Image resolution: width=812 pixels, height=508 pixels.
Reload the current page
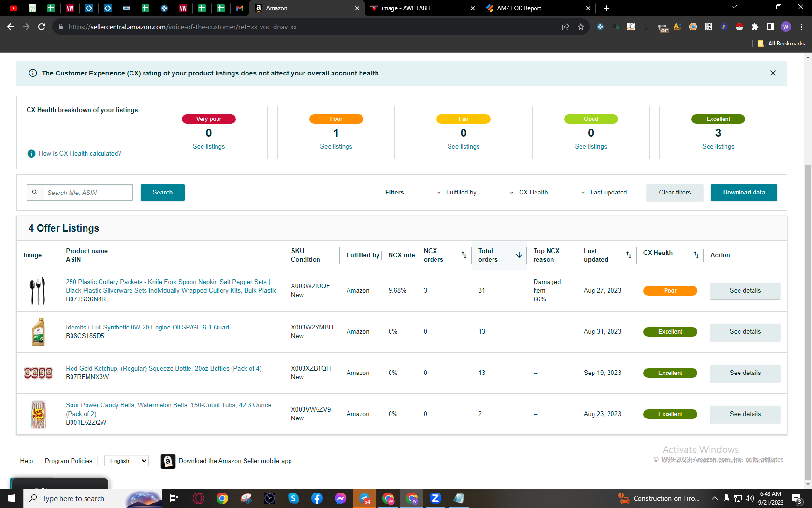42,27
